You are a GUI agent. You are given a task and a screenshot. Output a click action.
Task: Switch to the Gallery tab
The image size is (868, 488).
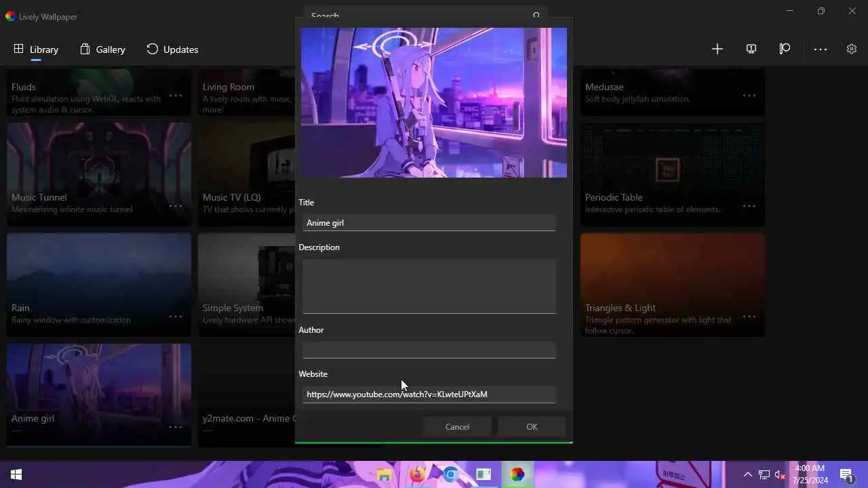coord(102,49)
